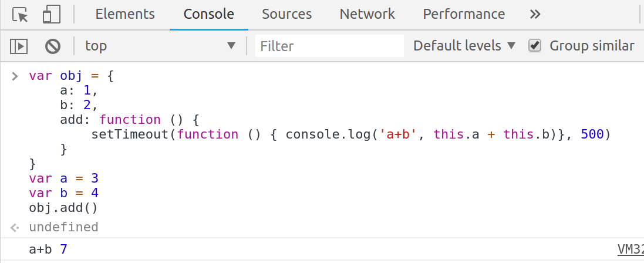Click into the Filter input field
Image resolution: width=644 pixels, height=263 pixels.
[329, 46]
